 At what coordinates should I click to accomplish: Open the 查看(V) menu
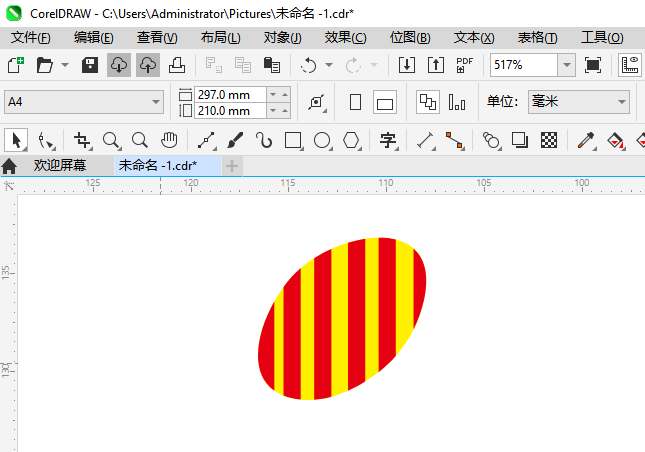tap(157, 38)
